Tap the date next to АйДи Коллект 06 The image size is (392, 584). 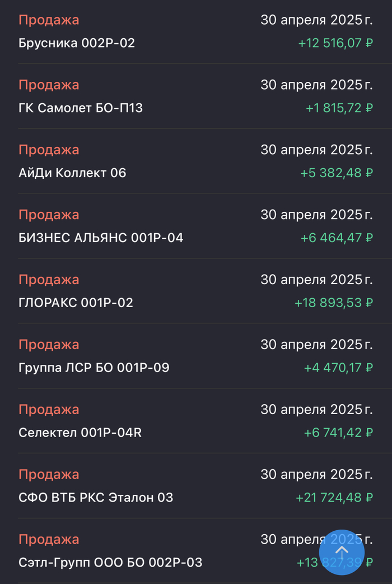[x=316, y=150]
